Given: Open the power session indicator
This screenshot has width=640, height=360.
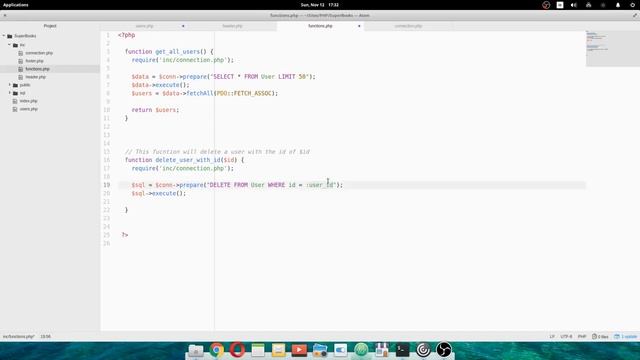Looking at the screenshot, I should [632, 5].
